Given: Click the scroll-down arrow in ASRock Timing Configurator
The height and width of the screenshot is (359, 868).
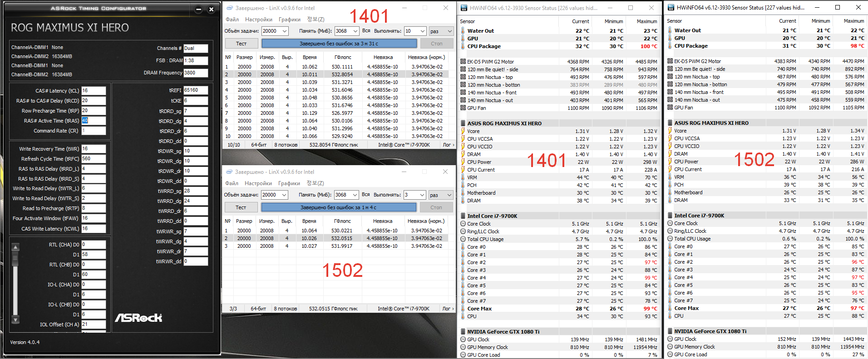Looking at the screenshot, I should point(15,320).
